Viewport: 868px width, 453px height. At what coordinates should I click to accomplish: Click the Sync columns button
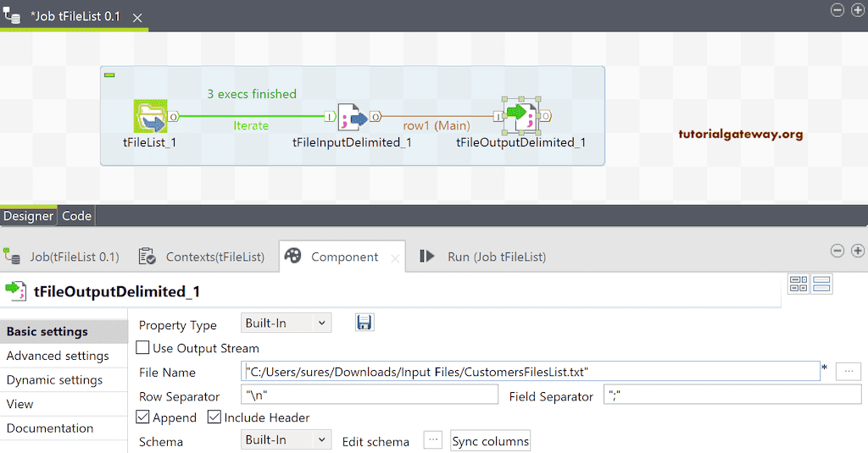[x=491, y=441]
